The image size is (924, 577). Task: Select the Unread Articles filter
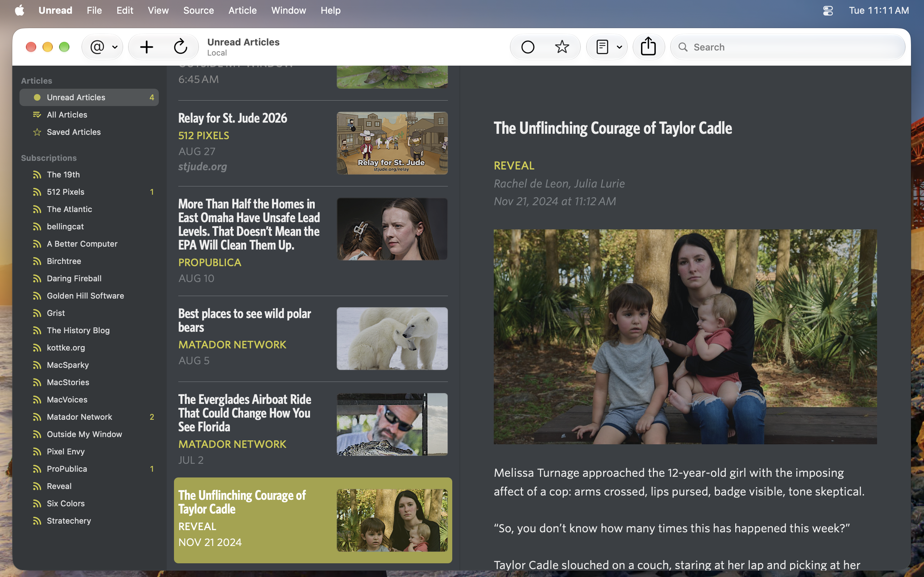click(89, 97)
